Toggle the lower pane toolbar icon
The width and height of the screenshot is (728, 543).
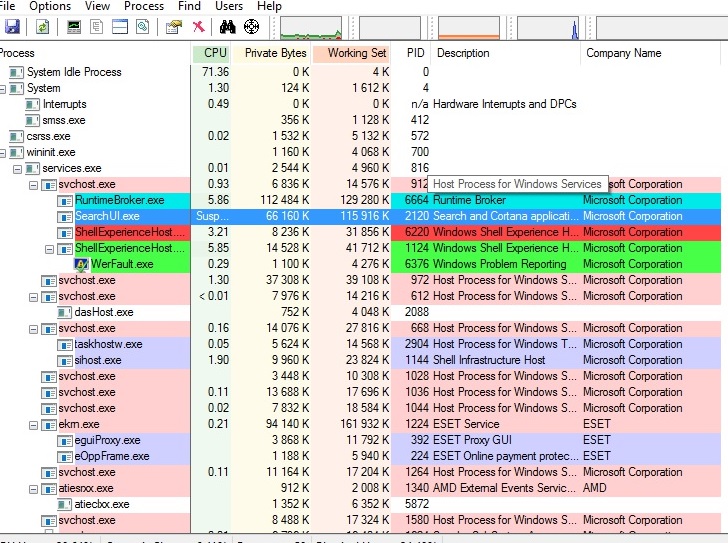click(x=120, y=27)
